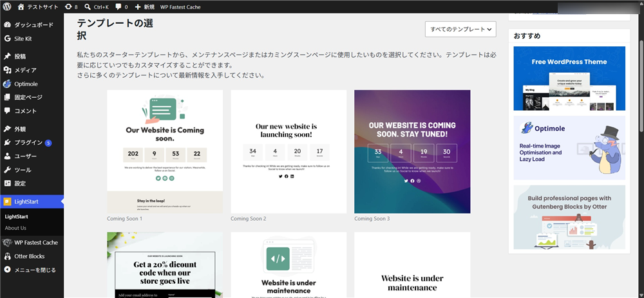Open the すべてのテンプレート dropdown
The width and height of the screenshot is (644, 298).
(460, 29)
